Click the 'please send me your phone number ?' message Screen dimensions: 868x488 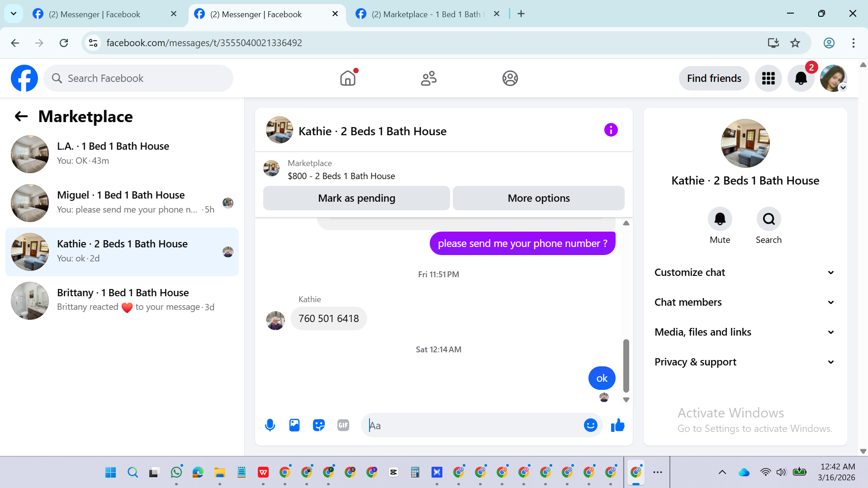click(522, 243)
